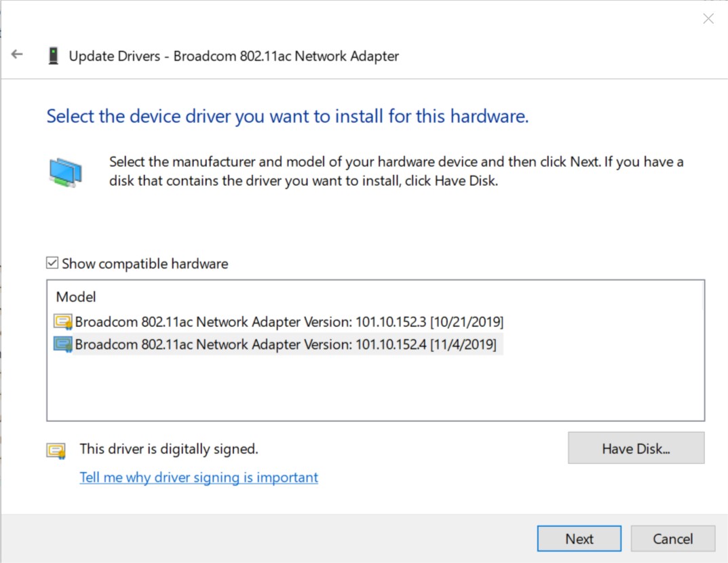Click certificate icon of driver version 101.10.152.3

pos(62,322)
